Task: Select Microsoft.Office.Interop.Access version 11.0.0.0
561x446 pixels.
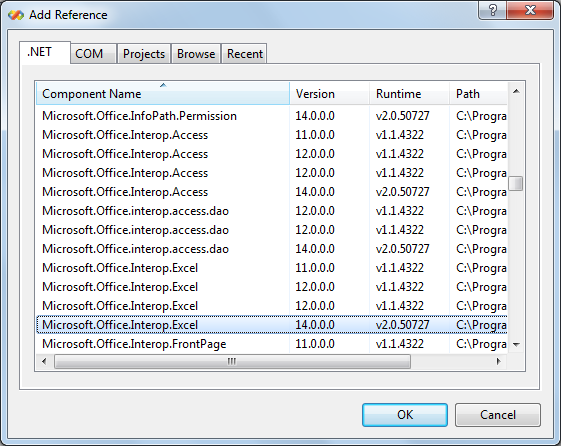Action: coord(272,135)
